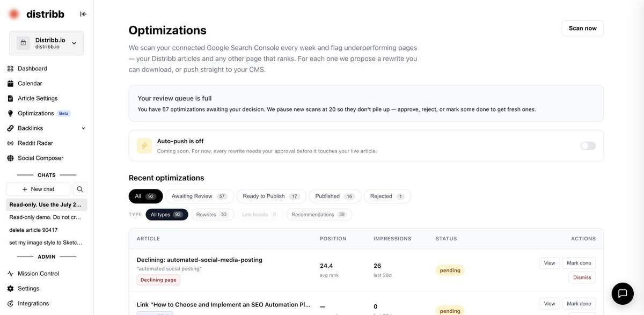Click the chat search magnifier icon
This screenshot has width=644, height=315.
click(80, 189)
